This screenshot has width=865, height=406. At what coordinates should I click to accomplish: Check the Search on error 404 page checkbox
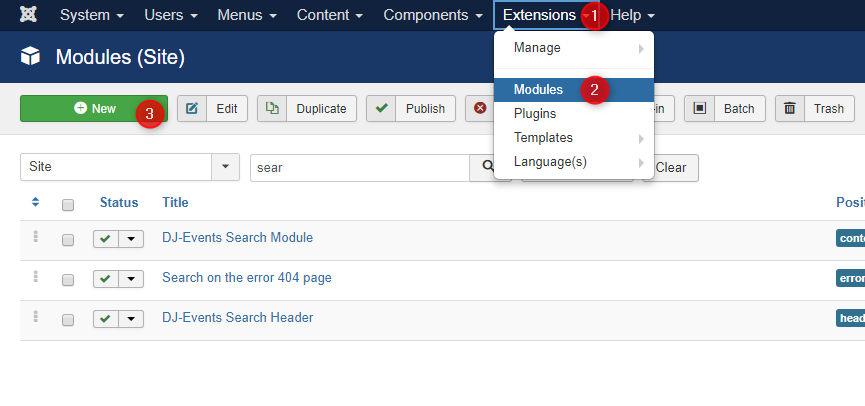(x=68, y=280)
